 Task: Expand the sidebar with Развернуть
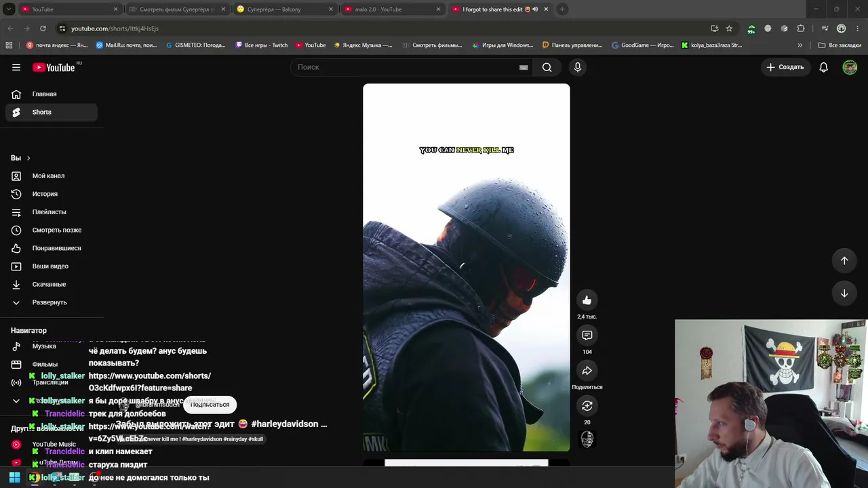click(52, 302)
